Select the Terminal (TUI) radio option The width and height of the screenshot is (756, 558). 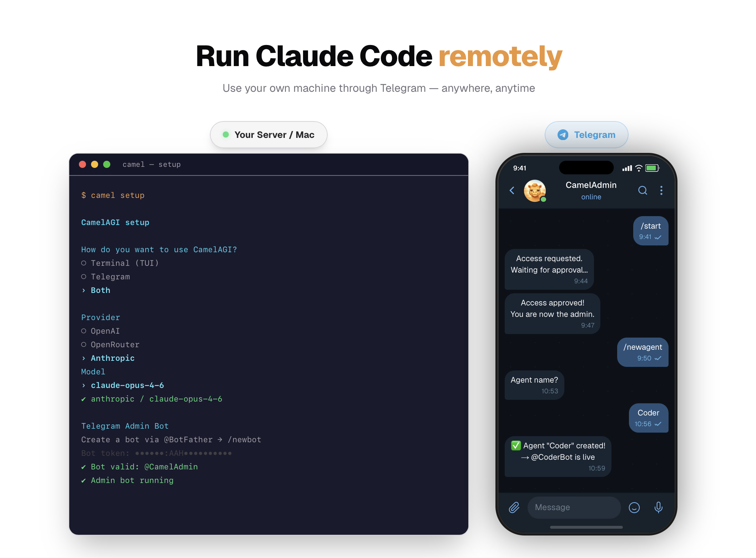pyautogui.click(x=84, y=263)
